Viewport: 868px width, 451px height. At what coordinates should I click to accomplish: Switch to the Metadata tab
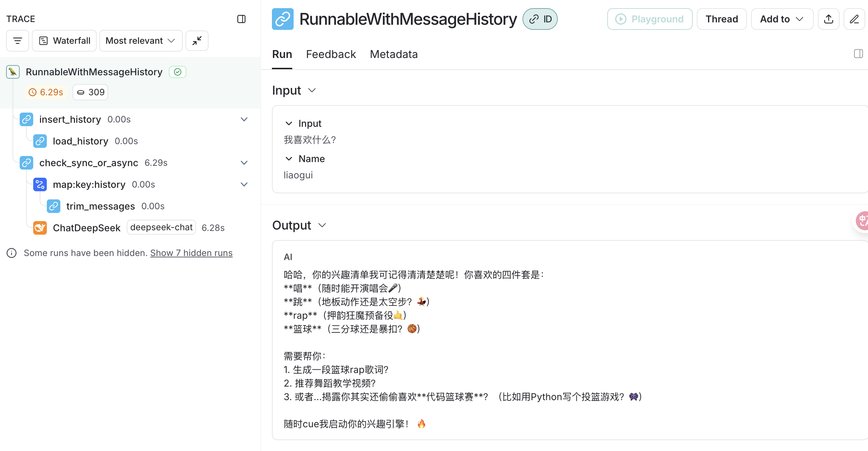coord(394,54)
